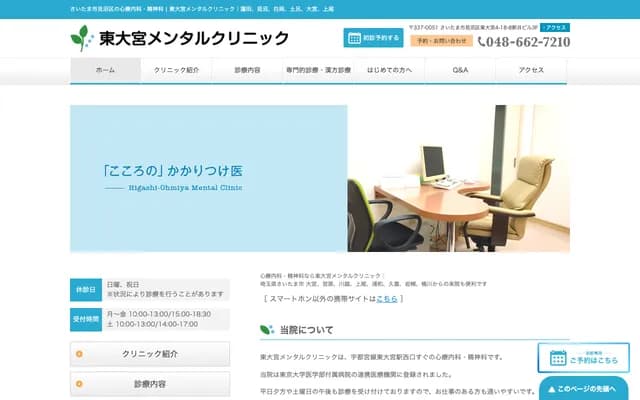Open the はじめての方へ navigation tab
Viewport: 640px width, 400px height.
pos(389,70)
